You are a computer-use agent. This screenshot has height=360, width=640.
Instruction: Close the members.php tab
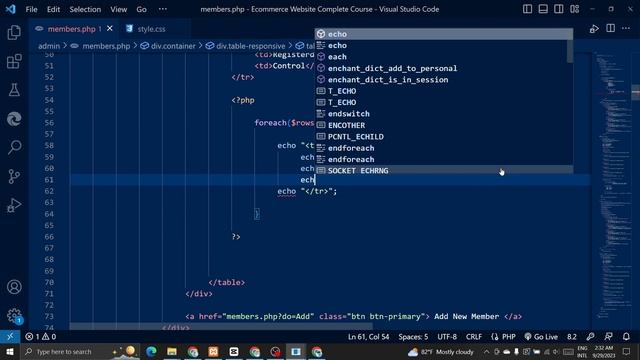point(110,29)
